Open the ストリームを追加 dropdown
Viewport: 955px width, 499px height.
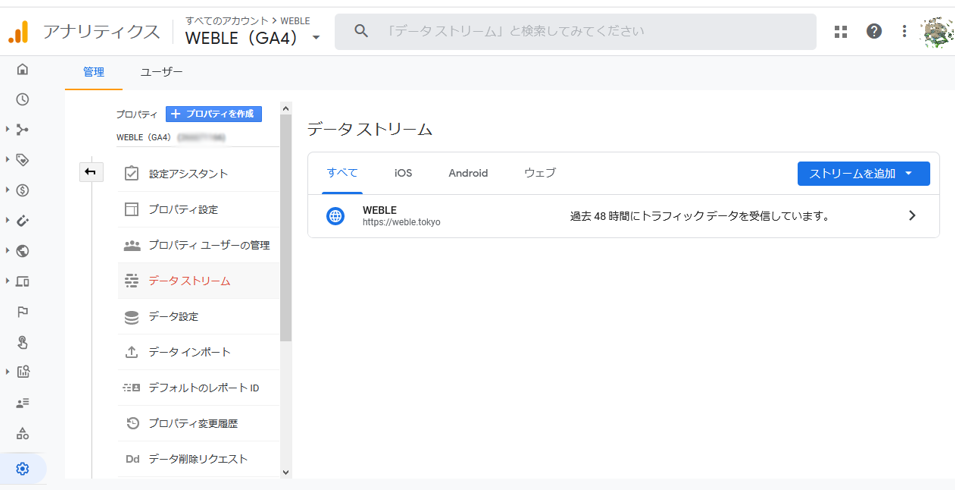tap(864, 174)
